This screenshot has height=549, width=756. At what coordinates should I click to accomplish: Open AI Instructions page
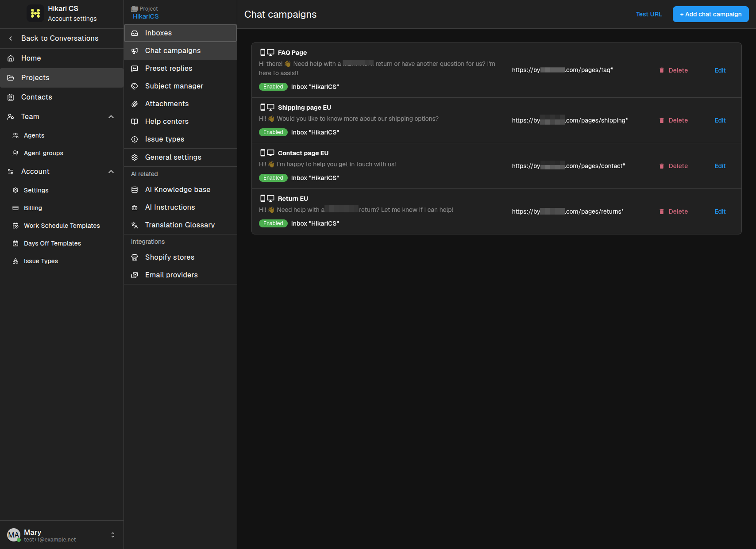[x=181, y=207]
